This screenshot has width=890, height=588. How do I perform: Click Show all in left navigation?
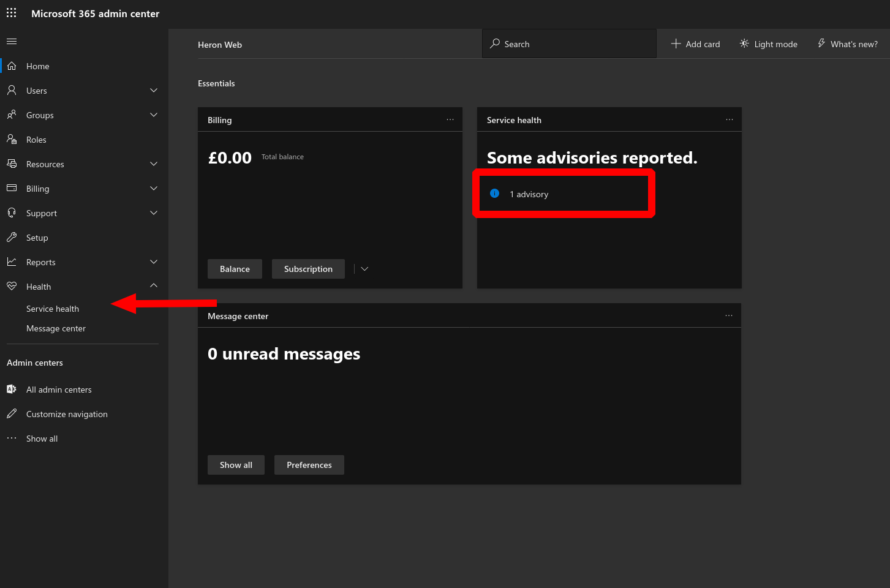(42, 439)
